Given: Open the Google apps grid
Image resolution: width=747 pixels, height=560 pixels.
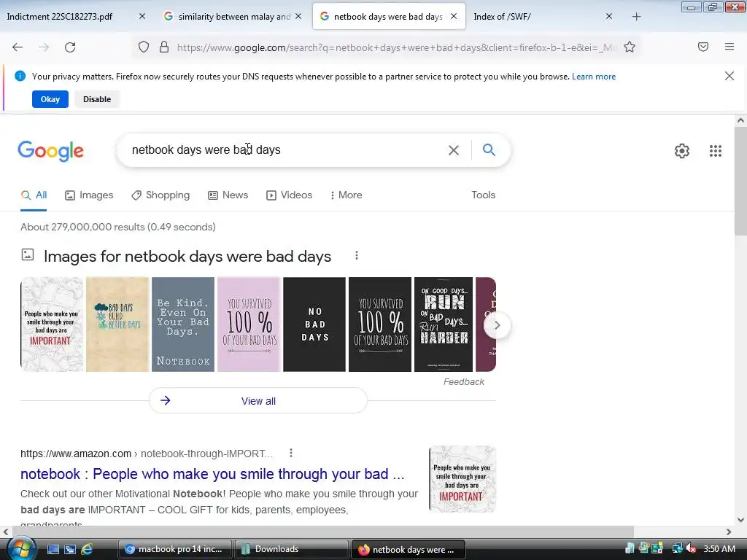Looking at the screenshot, I should [x=715, y=151].
